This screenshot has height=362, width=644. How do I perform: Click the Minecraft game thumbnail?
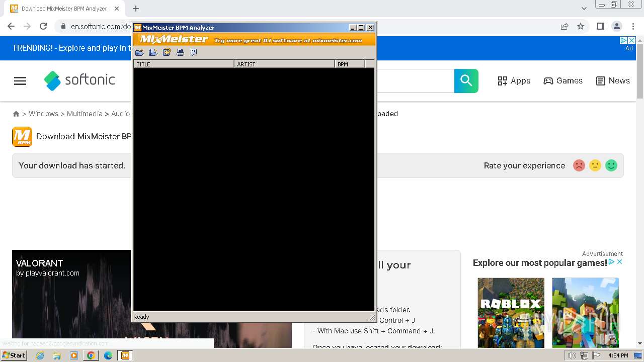(x=585, y=312)
